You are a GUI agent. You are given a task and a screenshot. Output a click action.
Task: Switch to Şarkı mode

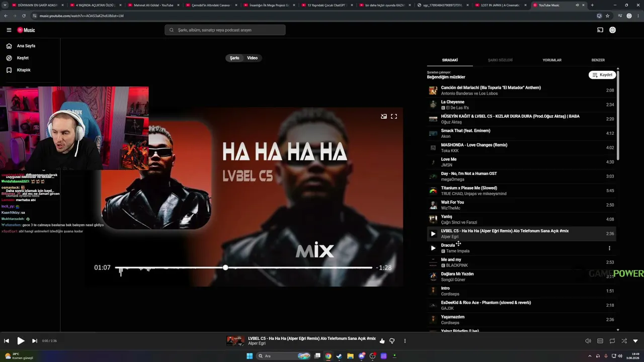coord(234,58)
